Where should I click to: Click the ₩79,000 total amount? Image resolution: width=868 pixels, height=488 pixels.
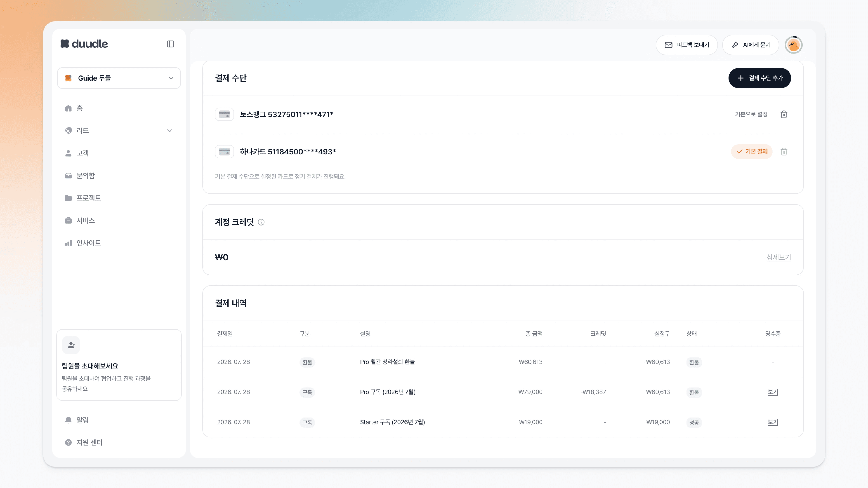(530, 392)
